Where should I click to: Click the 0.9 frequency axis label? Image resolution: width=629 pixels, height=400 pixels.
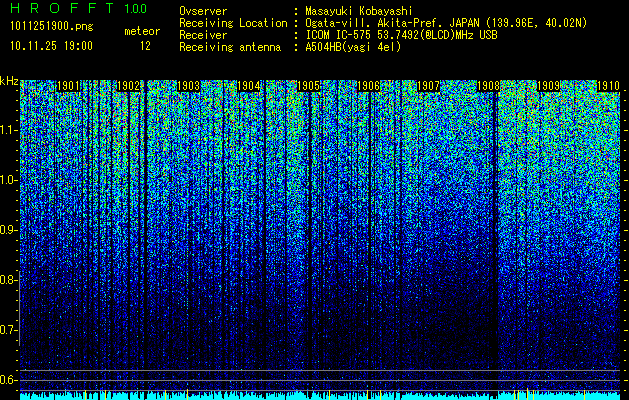coord(9,230)
